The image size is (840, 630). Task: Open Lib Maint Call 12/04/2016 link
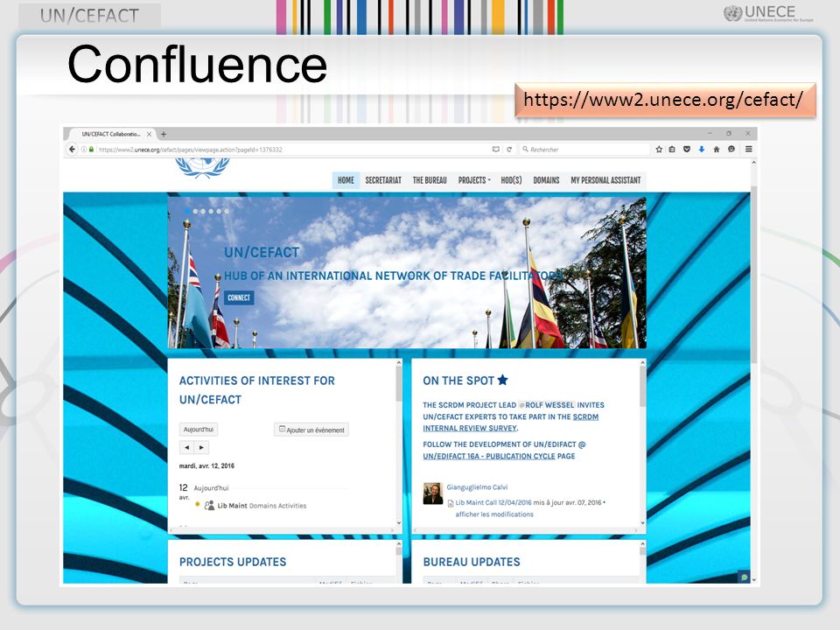coord(493,503)
